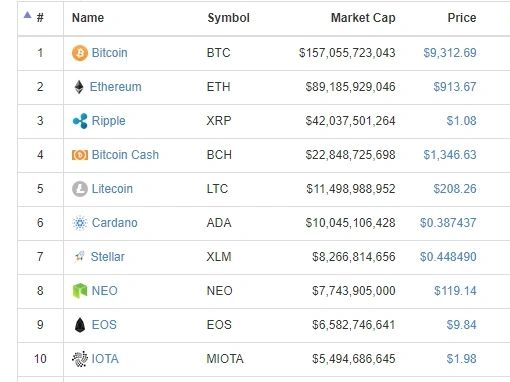Image resolution: width=510 pixels, height=382 pixels.
Task: Open the Bitcoin Cash name link
Action: [125, 155]
